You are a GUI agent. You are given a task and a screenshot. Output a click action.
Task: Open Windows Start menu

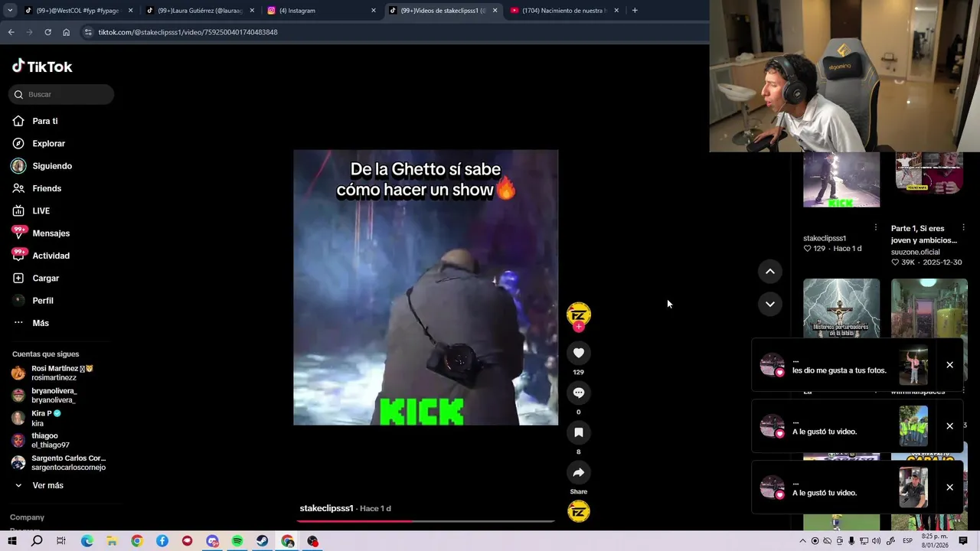coord(11,541)
